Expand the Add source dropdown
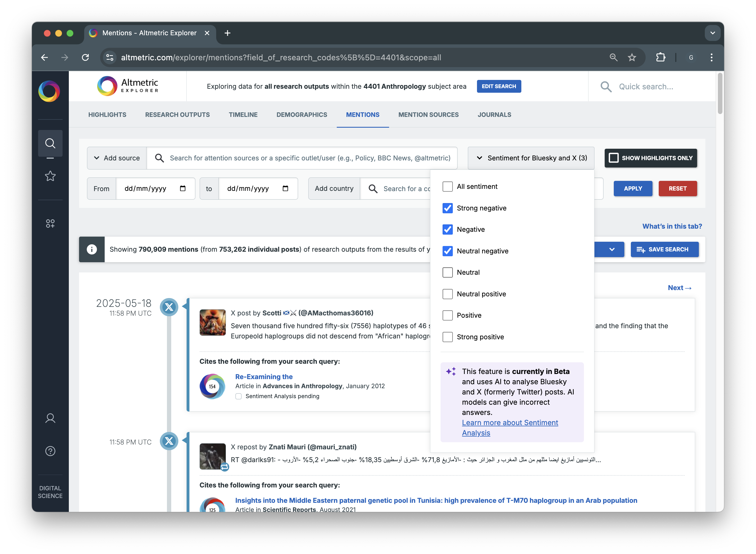 tap(117, 158)
